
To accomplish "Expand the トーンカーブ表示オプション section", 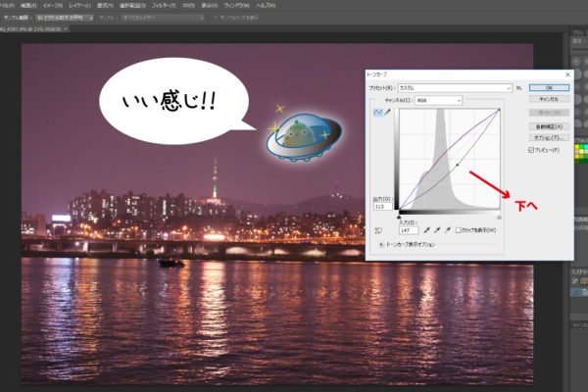I will tap(381, 243).
